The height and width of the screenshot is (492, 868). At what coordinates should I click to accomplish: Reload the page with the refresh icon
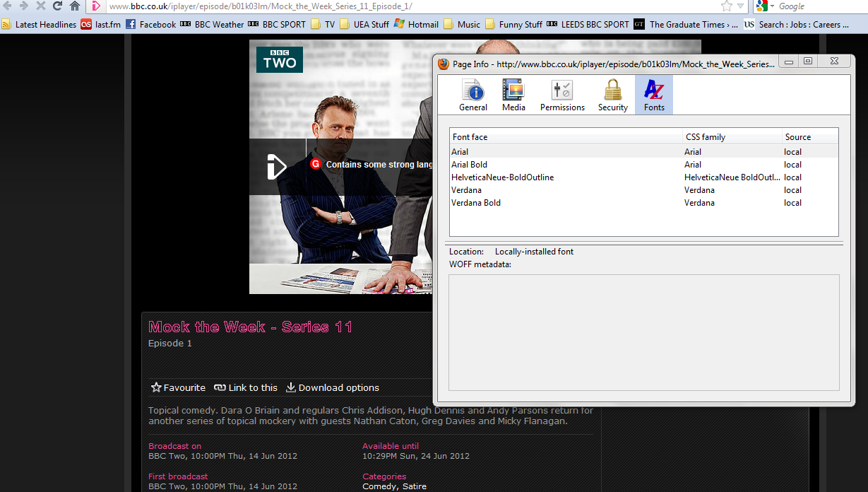tap(57, 6)
